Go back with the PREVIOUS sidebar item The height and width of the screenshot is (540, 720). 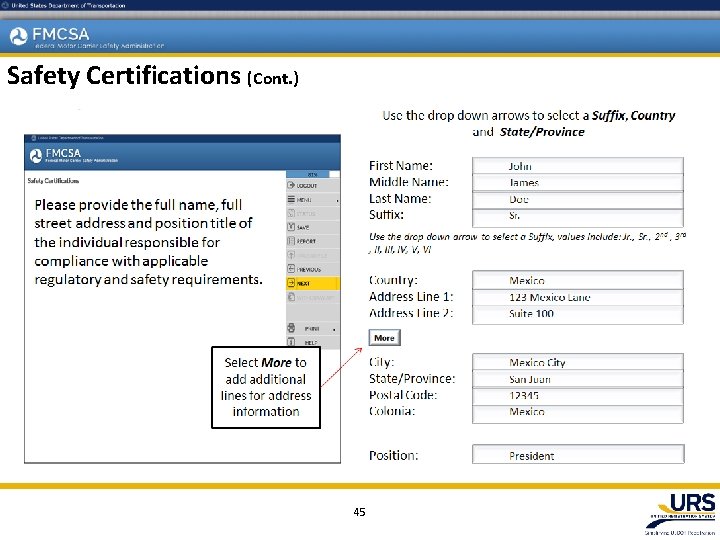(312, 270)
